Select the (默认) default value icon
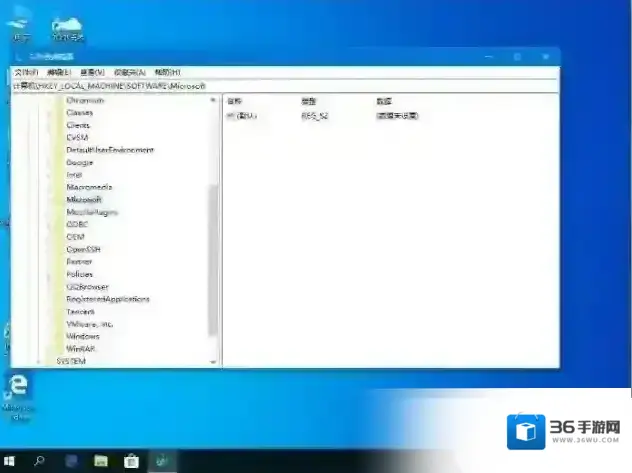The height and width of the screenshot is (473, 632). (x=230, y=116)
